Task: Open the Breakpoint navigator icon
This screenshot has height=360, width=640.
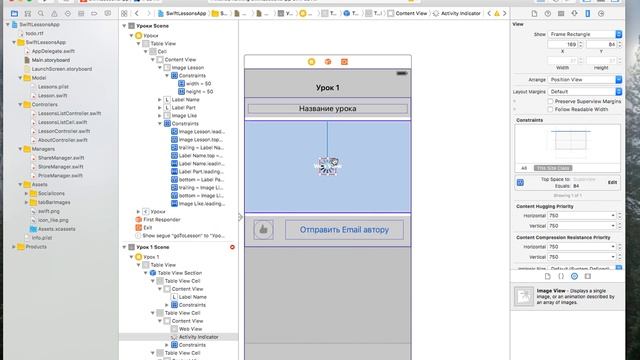Action: pyautogui.click(x=94, y=13)
